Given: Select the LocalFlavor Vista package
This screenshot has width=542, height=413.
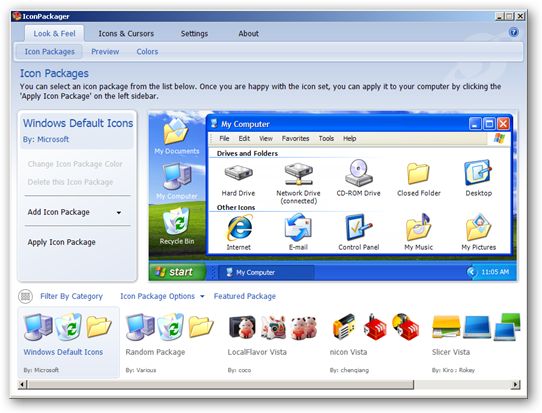Looking at the screenshot, I should [273, 342].
